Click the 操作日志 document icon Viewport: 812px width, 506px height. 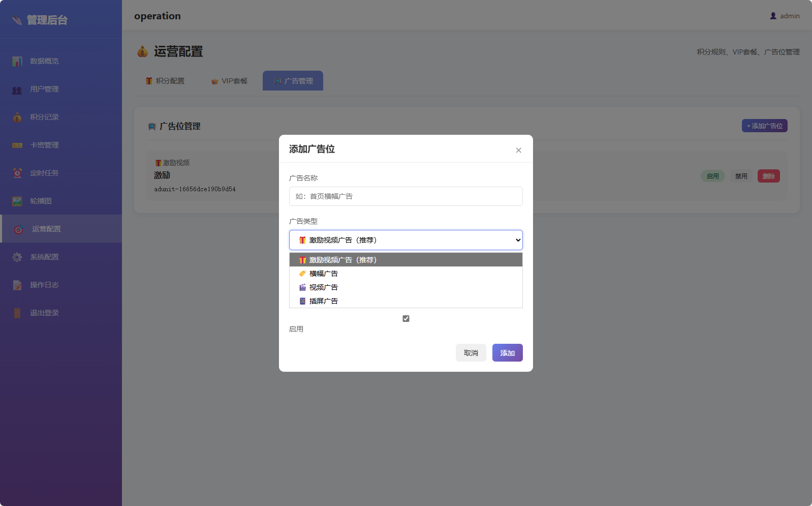click(17, 285)
